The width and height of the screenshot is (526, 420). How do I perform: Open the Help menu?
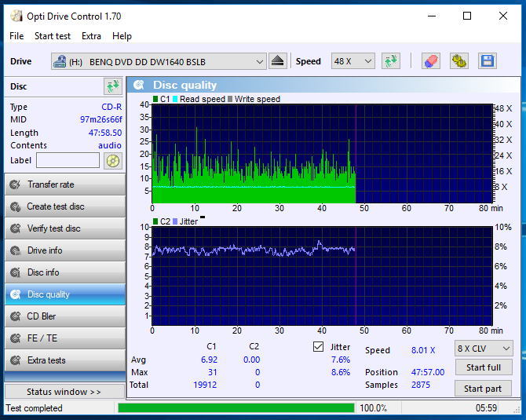(122, 36)
